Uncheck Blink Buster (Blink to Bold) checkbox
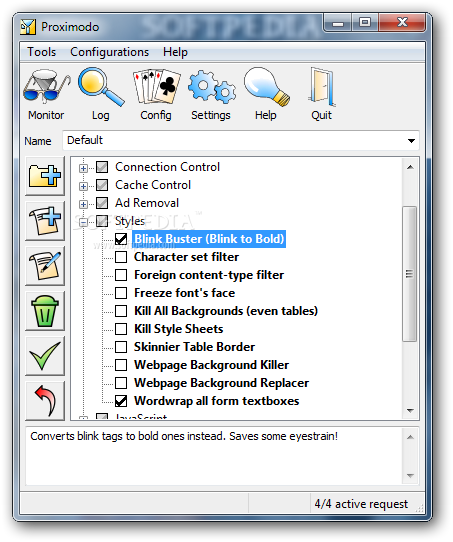Viewport: 453px width, 542px height. [x=121, y=239]
